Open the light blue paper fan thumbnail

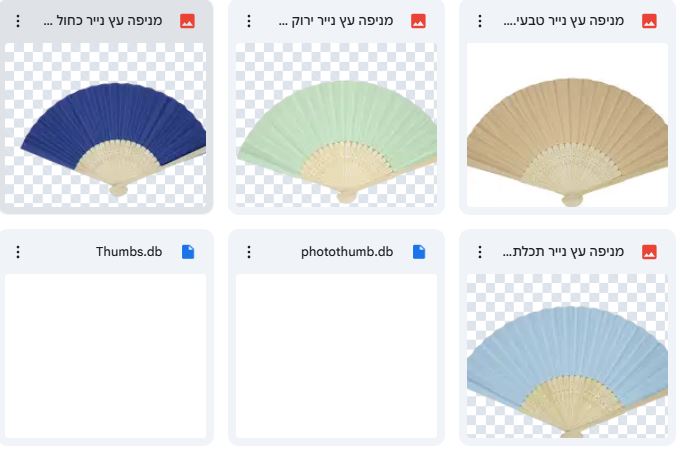coord(567,355)
